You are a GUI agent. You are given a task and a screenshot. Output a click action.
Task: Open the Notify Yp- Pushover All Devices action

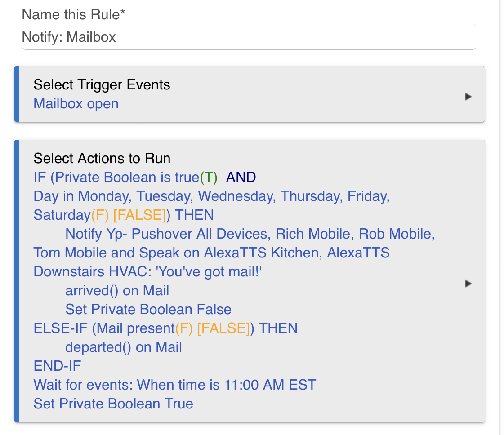tap(250, 234)
